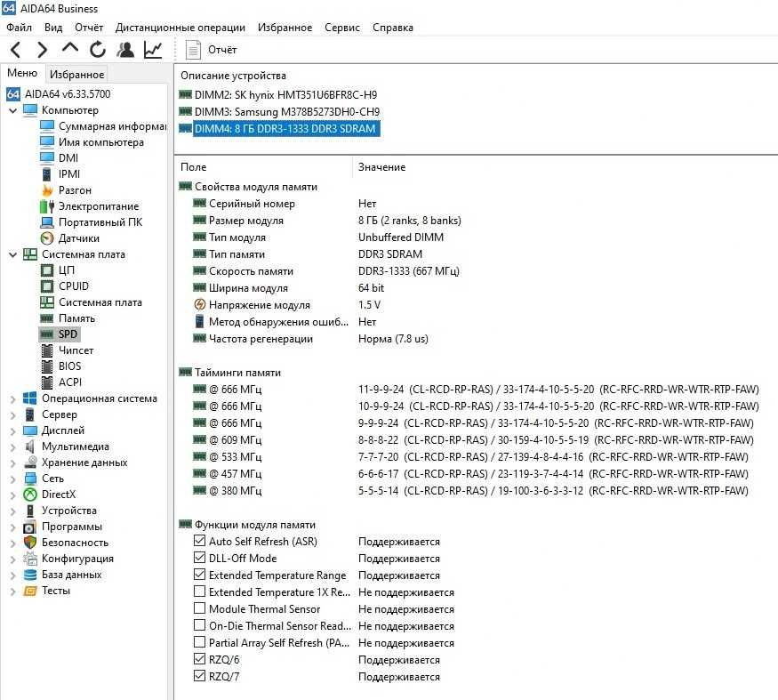778x700 pixels.
Task: Switch to the Избранное tab in the sidebar
Action: [76, 75]
